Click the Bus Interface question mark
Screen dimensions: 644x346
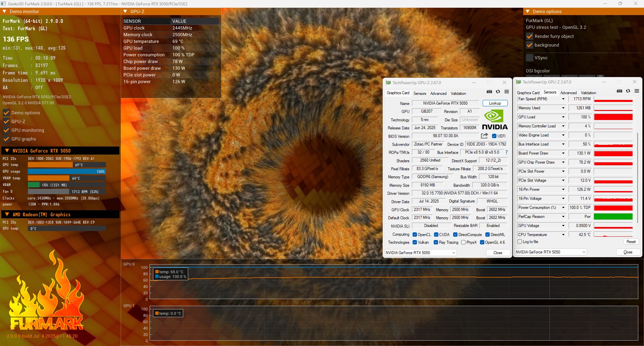click(506, 152)
